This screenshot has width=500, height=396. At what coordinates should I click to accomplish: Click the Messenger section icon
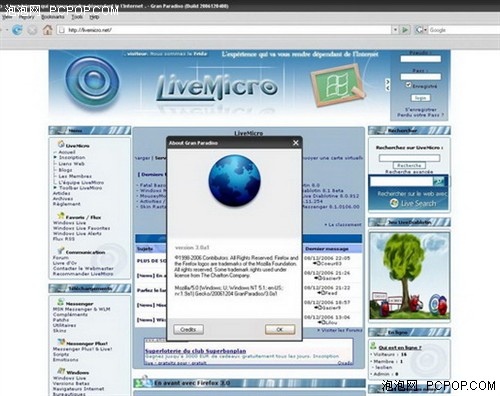[60, 302]
